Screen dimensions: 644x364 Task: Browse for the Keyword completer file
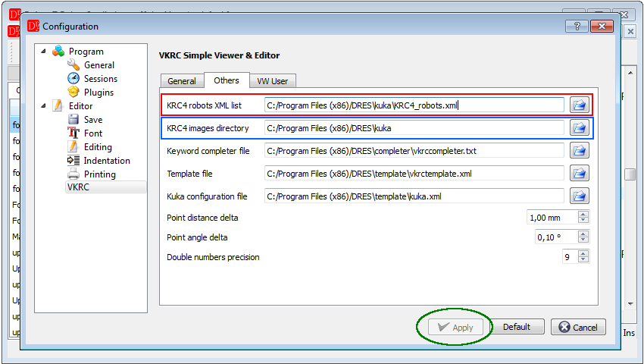[579, 151]
